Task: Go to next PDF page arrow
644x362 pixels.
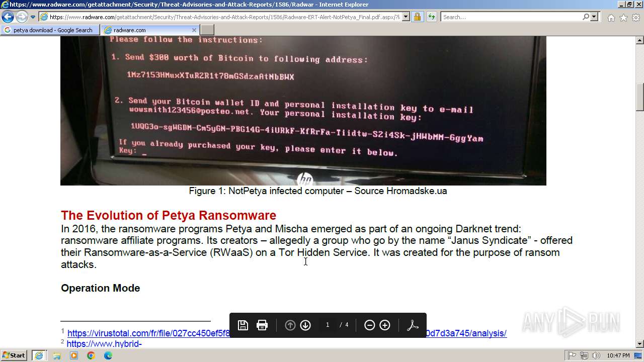Action: click(305, 325)
